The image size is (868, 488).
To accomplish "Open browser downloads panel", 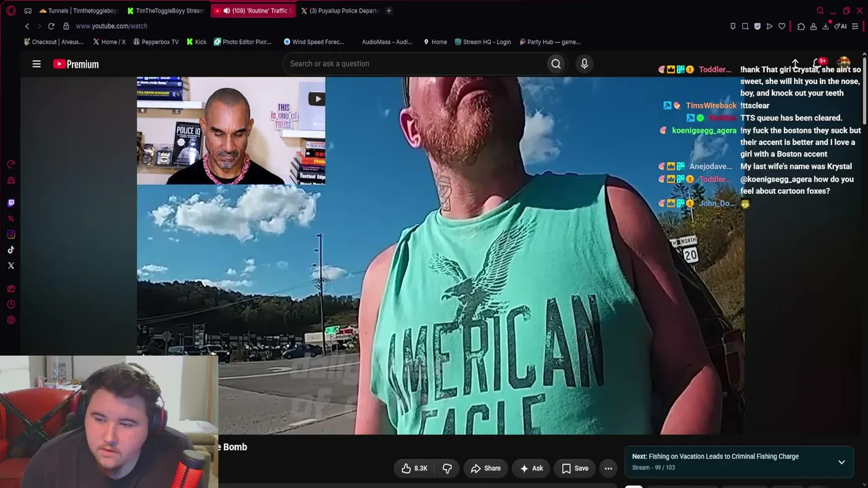I will 826,26.
